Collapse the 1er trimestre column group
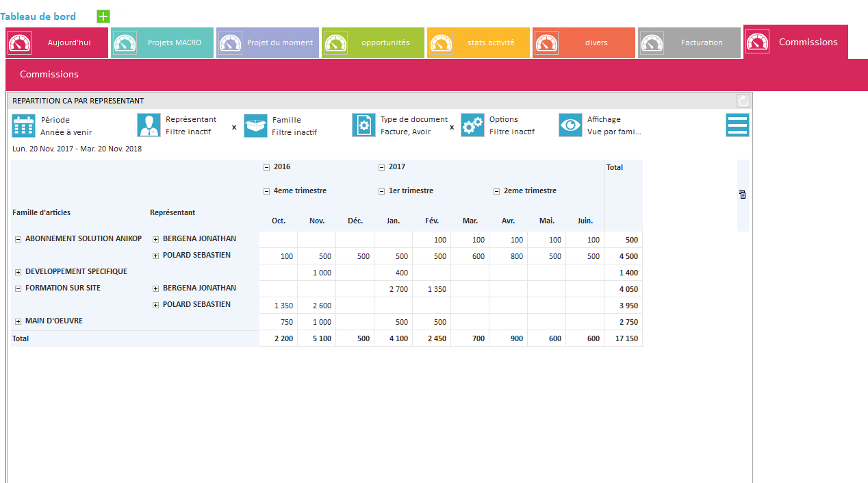This screenshot has height=483, width=868. pyautogui.click(x=381, y=192)
